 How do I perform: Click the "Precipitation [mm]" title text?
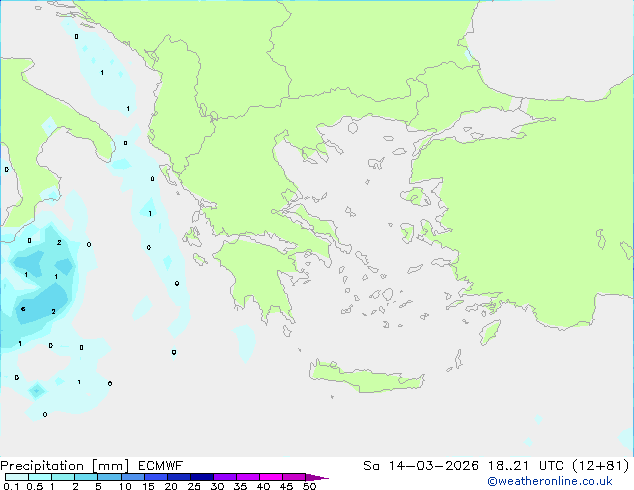coord(64,466)
